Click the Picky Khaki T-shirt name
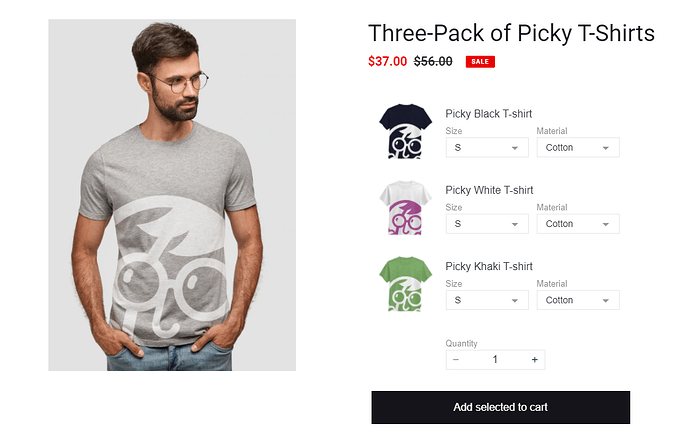The image size is (690, 445). [x=489, y=266]
